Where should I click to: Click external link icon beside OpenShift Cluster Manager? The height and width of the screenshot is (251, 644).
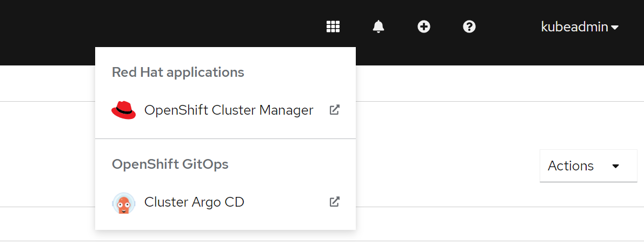(x=335, y=110)
